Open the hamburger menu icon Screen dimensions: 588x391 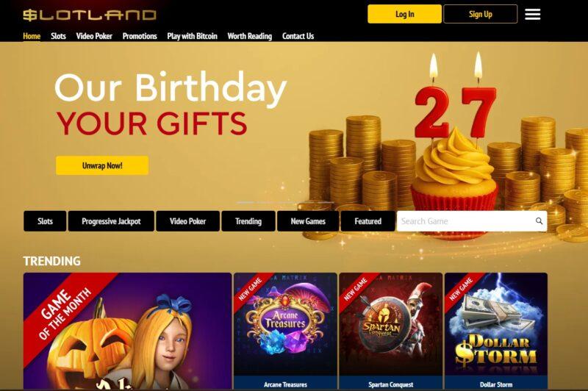pos(532,14)
